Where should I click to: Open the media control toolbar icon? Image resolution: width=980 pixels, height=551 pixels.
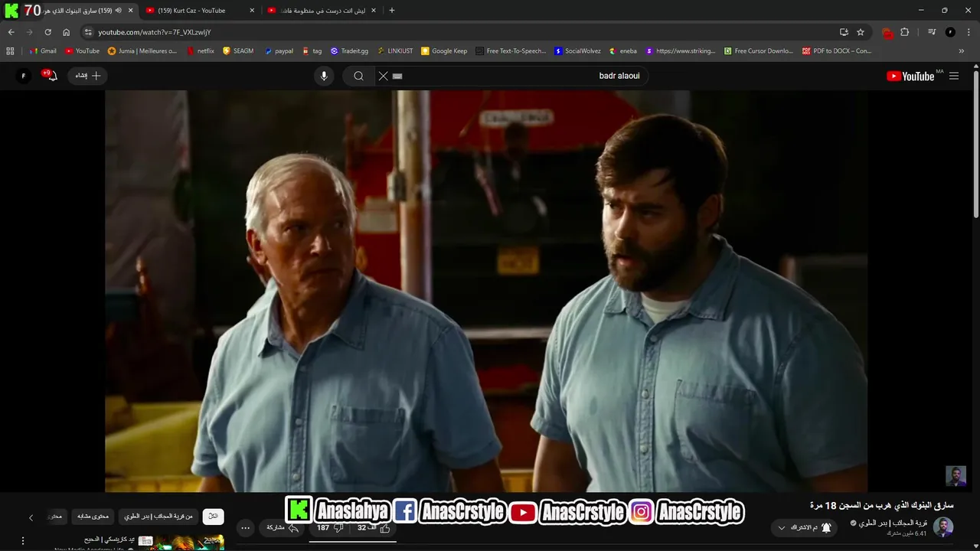click(x=932, y=32)
